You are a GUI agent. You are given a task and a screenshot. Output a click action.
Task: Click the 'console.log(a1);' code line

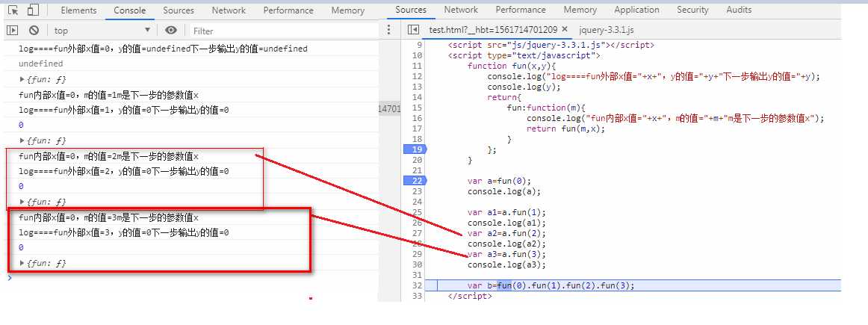[x=506, y=223]
